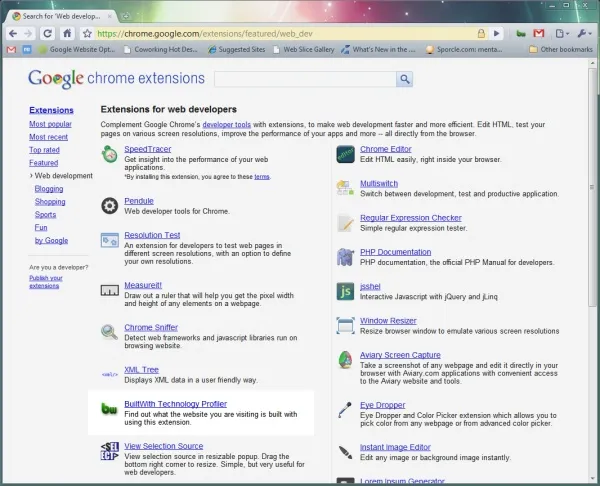600x486 pixels.
Task: Click the Go play arrow beside address bar
Action: pyautogui.click(x=497, y=34)
